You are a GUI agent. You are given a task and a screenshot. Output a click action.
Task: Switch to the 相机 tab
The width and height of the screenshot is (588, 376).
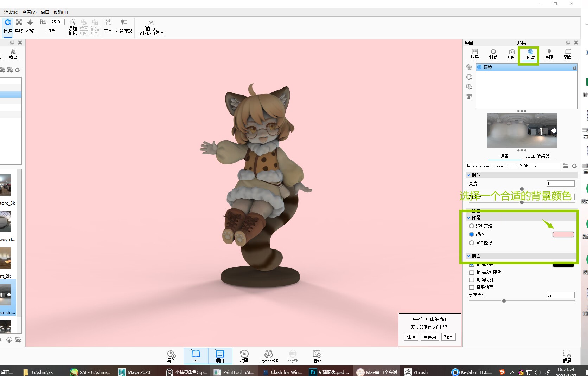[x=512, y=54]
